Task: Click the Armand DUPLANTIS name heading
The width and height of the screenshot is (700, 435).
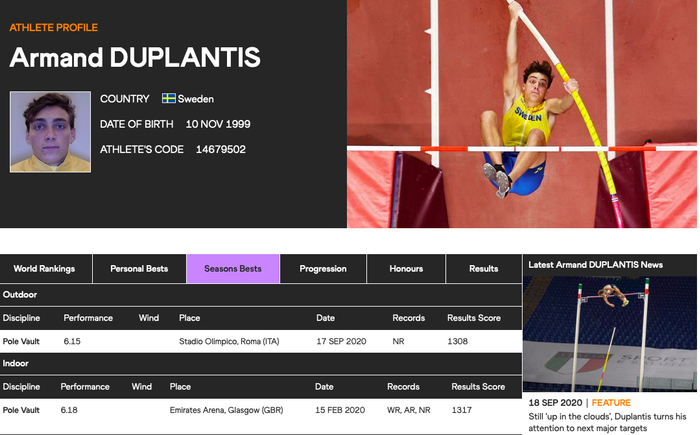Action: [135, 58]
